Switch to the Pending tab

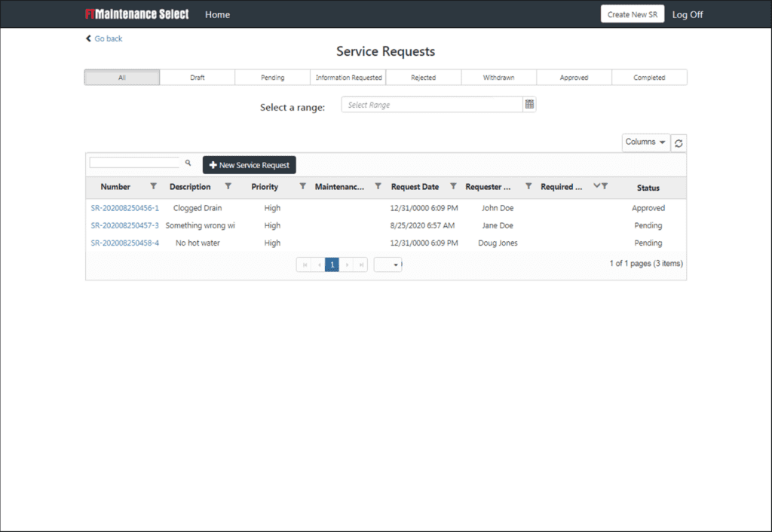pos(273,78)
